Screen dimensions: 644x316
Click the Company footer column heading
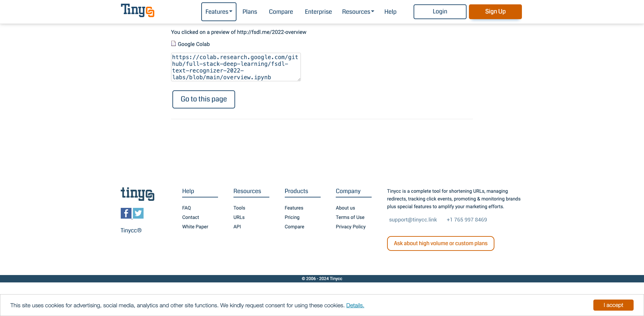(x=348, y=191)
